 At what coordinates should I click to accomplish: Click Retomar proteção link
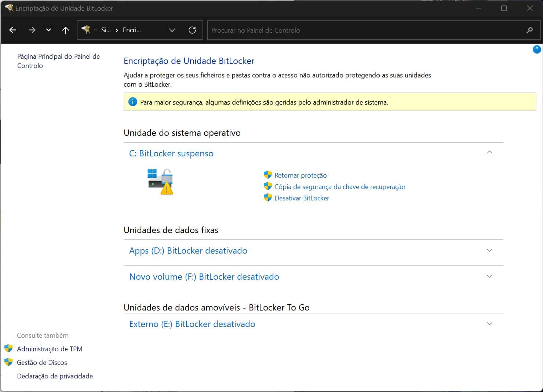tap(300, 175)
